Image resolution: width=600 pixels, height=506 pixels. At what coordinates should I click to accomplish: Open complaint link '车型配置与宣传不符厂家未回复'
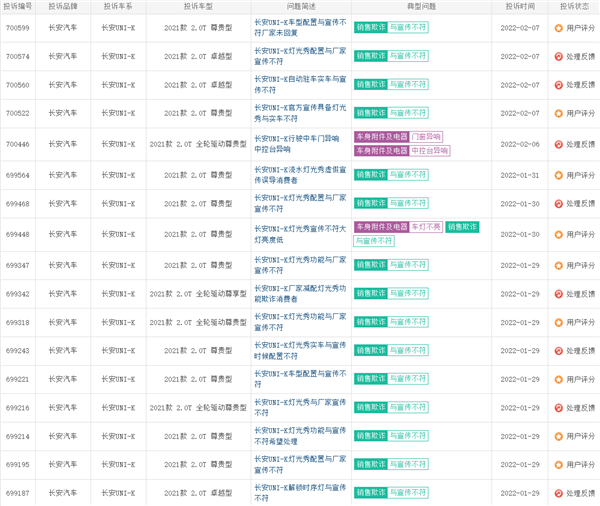[x=300, y=28]
